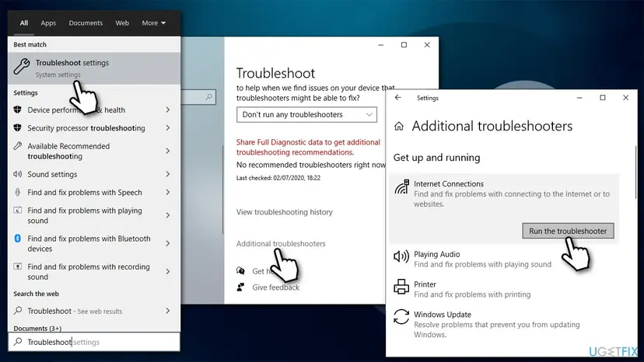Click the icon beside playing sound problems
This screenshot has width=644, height=362.
pyautogui.click(x=17, y=211)
